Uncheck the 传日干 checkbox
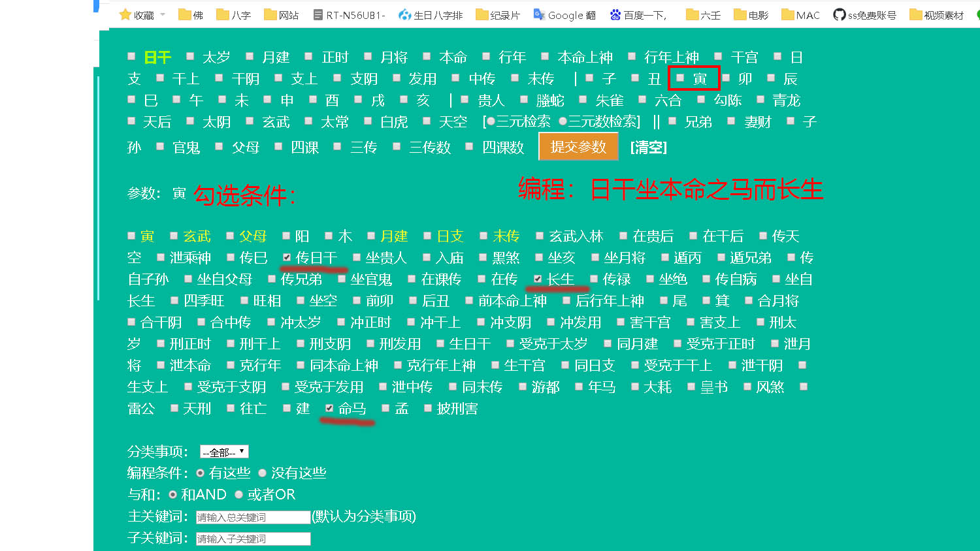 [x=287, y=257]
